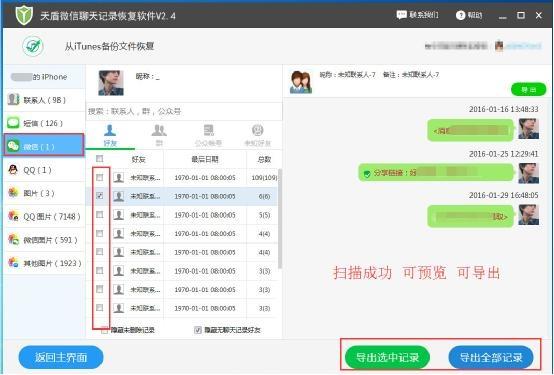The image size is (554, 375).
Task: Open 帮助 help via question-mark icon
Action: (460, 15)
